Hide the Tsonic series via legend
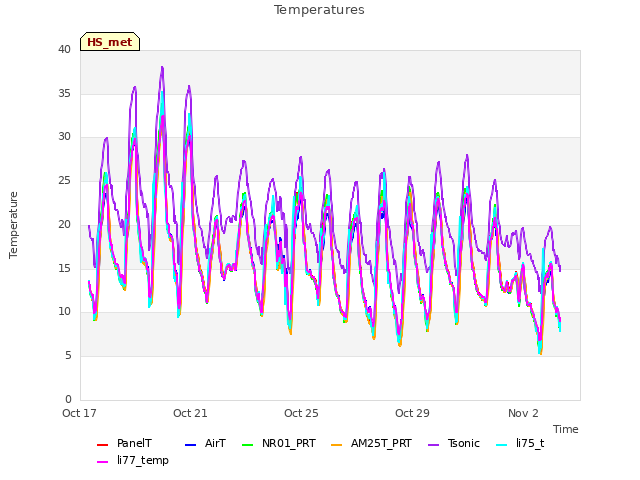This screenshot has width=640, height=480. point(454,444)
